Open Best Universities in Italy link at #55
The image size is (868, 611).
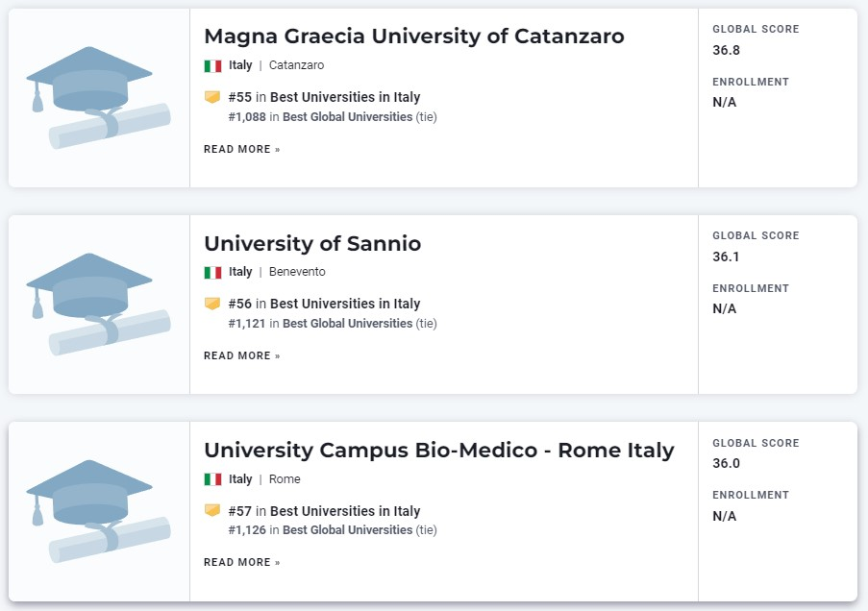pyautogui.click(x=345, y=97)
